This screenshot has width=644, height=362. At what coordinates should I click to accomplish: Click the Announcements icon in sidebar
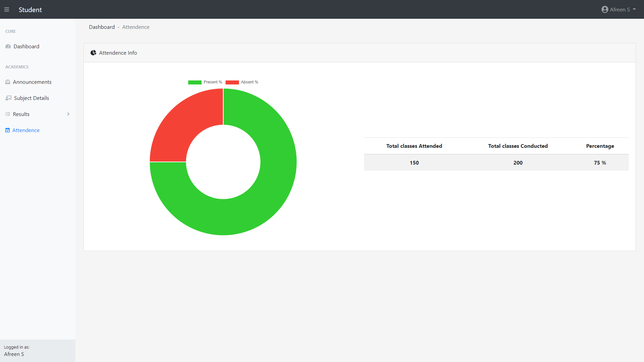[x=8, y=82]
